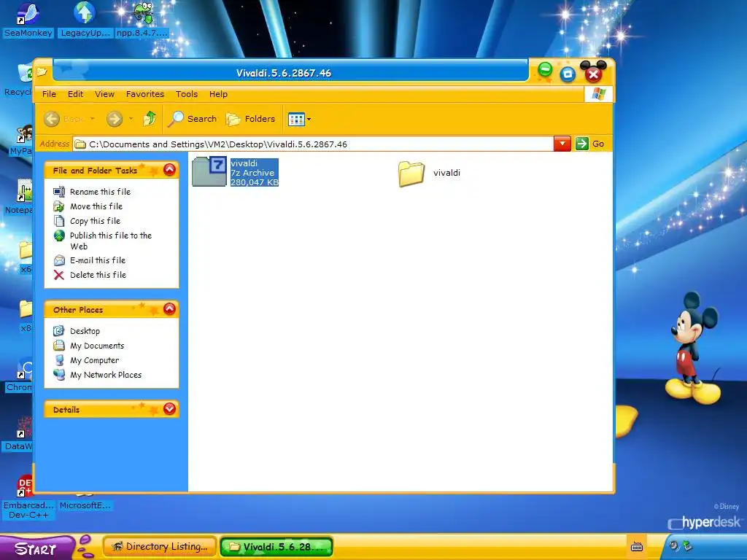This screenshot has width=747, height=560.
Task: Click the Forward navigation arrow
Action: [x=115, y=119]
